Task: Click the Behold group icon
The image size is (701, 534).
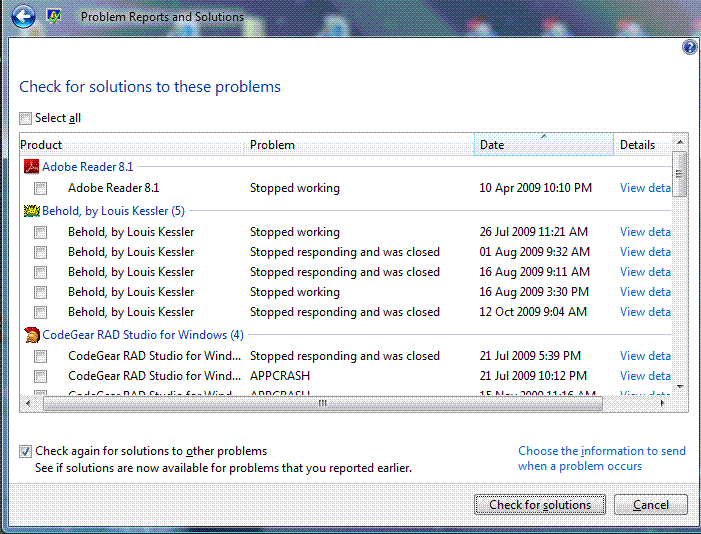Action: (x=31, y=210)
